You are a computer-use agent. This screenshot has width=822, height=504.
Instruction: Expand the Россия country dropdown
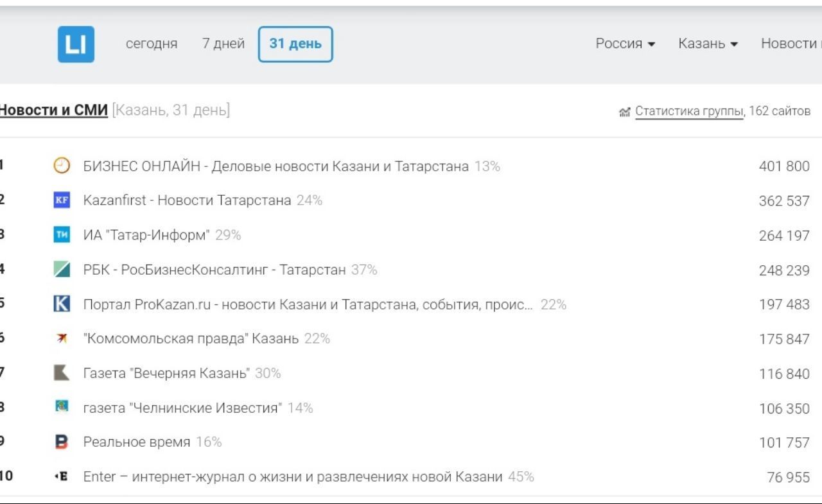coord(625,44)
